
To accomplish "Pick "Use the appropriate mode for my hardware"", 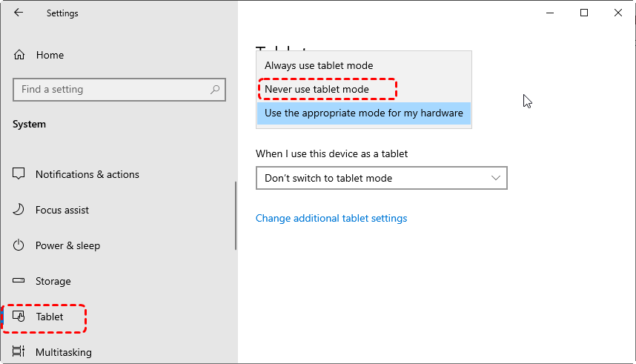I will [x=363, y=113].
